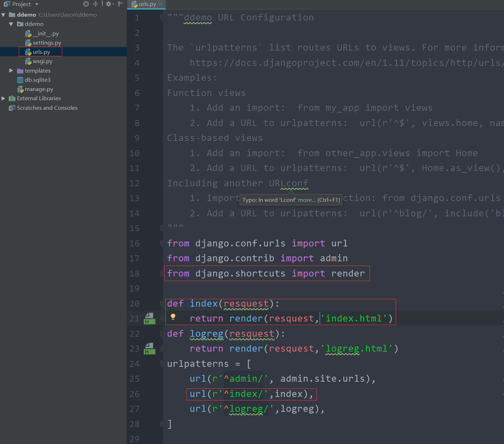Open the Project panel settings gear
The image size is (504, 444).
[x=109, y=4]
